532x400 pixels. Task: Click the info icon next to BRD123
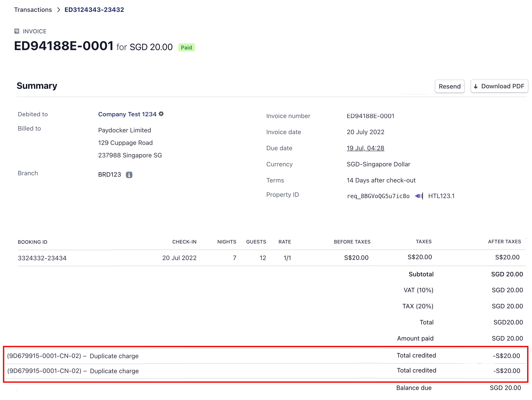[x=129, y=175]
